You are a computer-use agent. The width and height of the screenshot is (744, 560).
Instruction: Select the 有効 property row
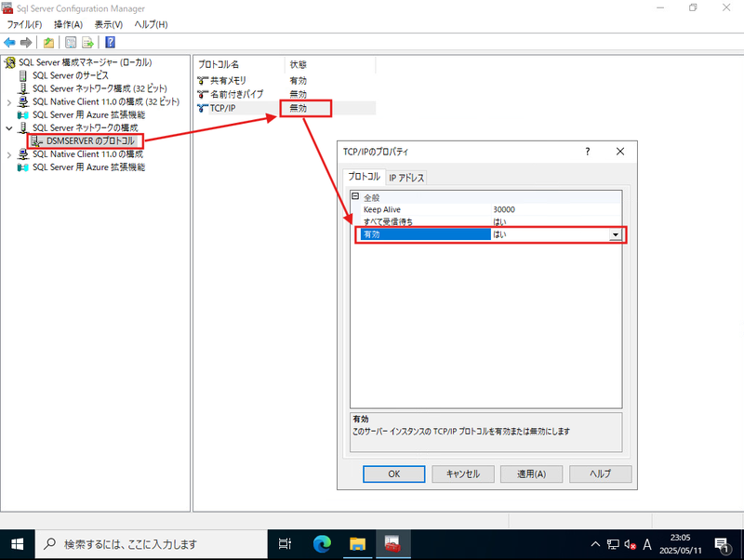pyautogui.click(x=491, y=234)
